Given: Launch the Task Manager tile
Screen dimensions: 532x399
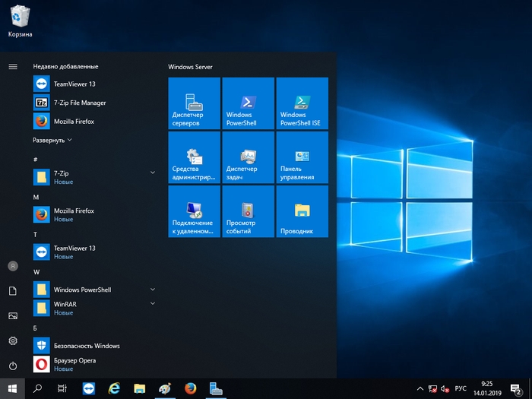Looking at the screenshot, I should point(248,157).
